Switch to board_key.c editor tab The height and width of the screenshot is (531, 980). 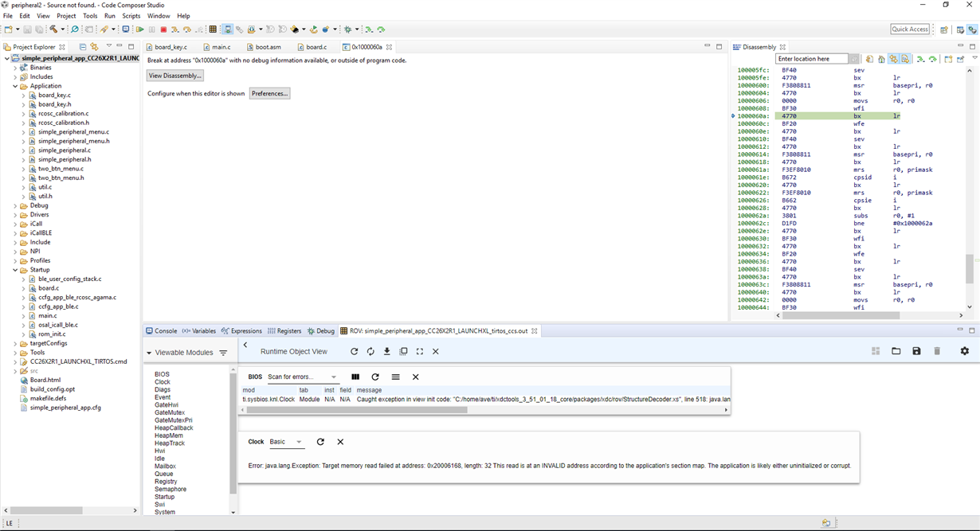click(x=166, y=47)
